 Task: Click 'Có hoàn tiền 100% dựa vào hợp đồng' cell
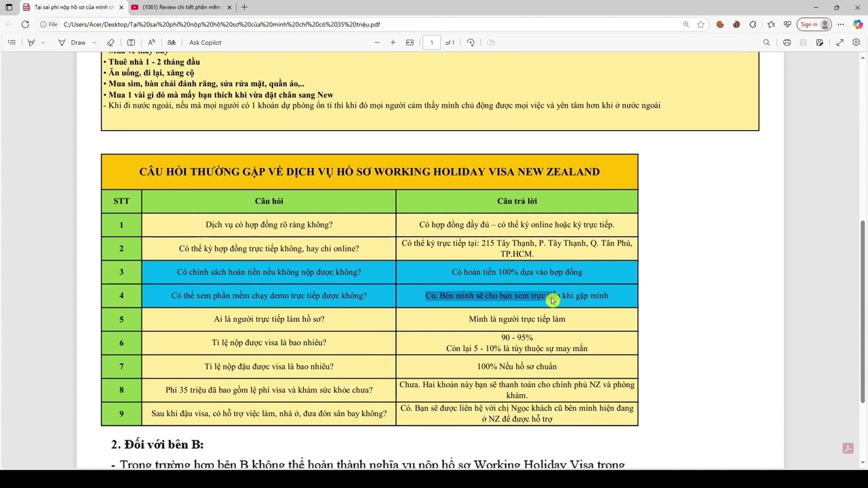tap(517, 272)
